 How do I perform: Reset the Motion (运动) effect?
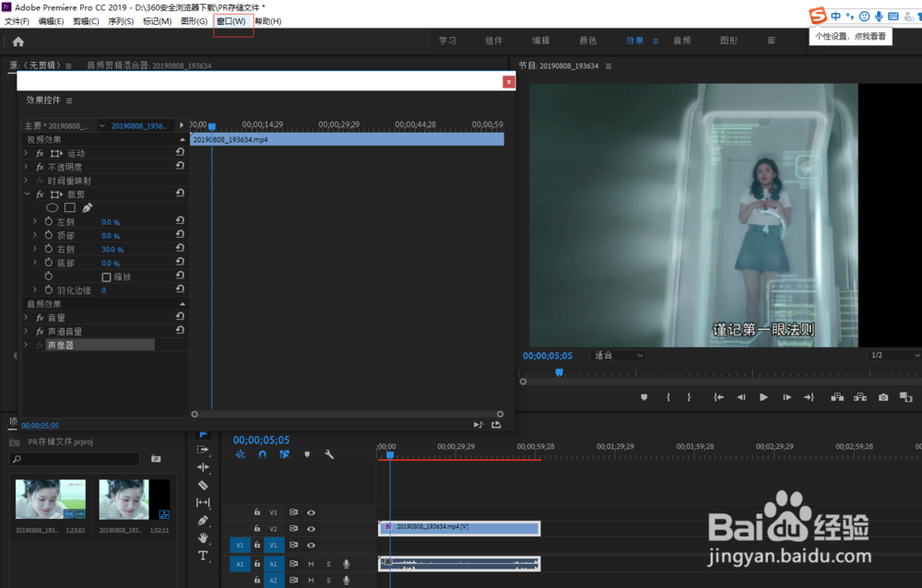[x=180, y=152]
